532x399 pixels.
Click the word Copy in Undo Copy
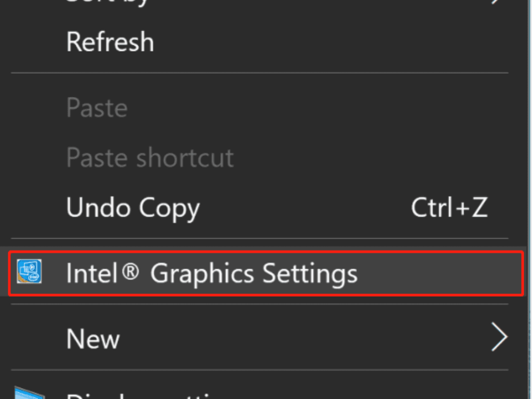pyautogui.click(x=168, y=208)
